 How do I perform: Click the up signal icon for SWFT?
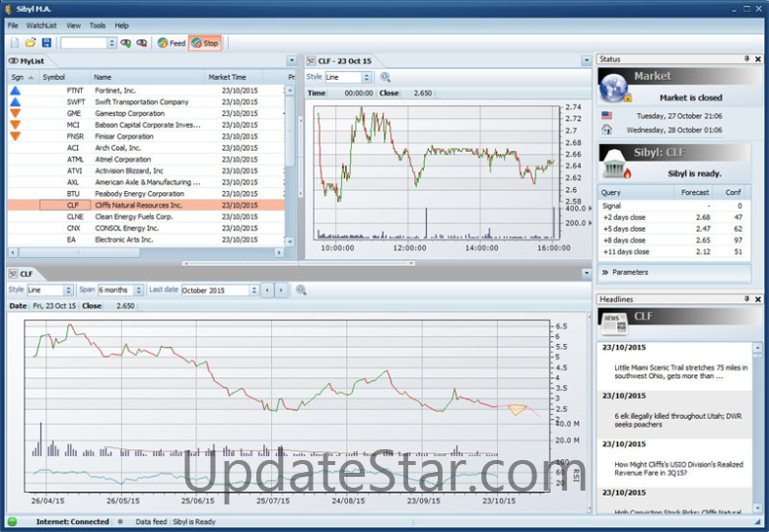point(15,101)
